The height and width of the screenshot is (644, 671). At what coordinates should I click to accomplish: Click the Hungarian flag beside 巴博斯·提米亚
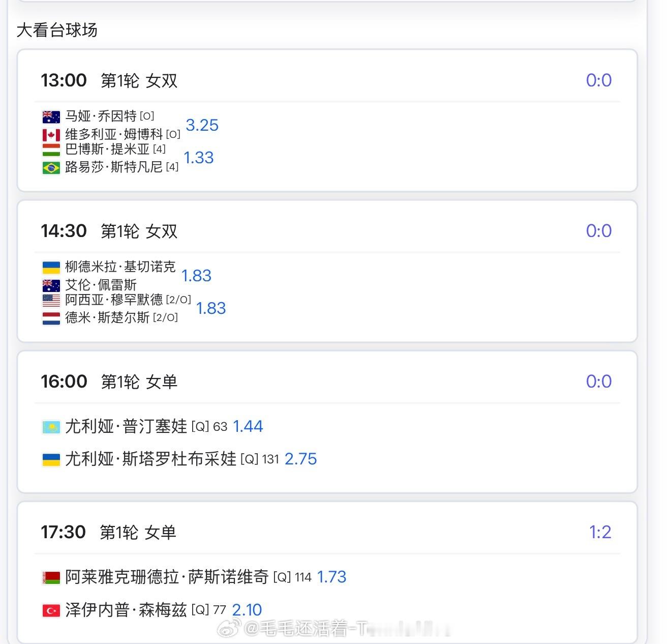click(x=51, y=150)
